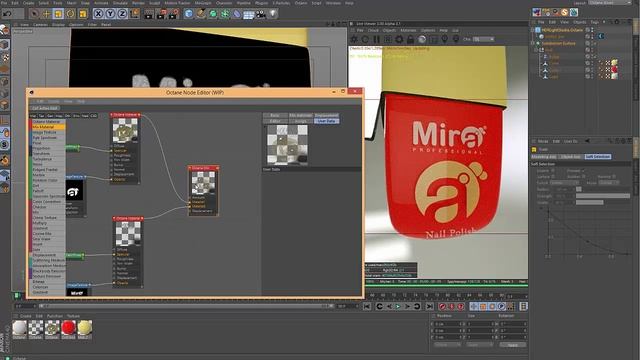Screen dimensions: 640x360
Task: Collapse the HDRLightStudio Octane tree item
Action: pos(533,30)
